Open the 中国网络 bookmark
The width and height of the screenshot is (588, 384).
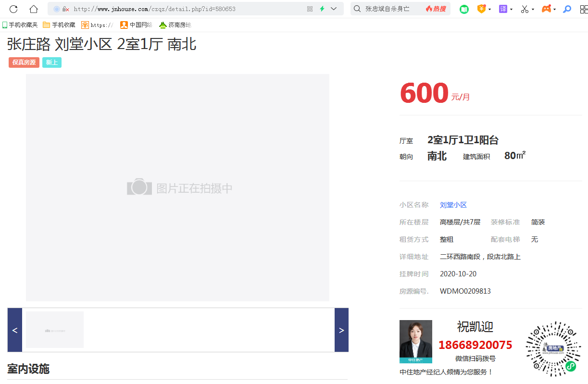point(136,25)
